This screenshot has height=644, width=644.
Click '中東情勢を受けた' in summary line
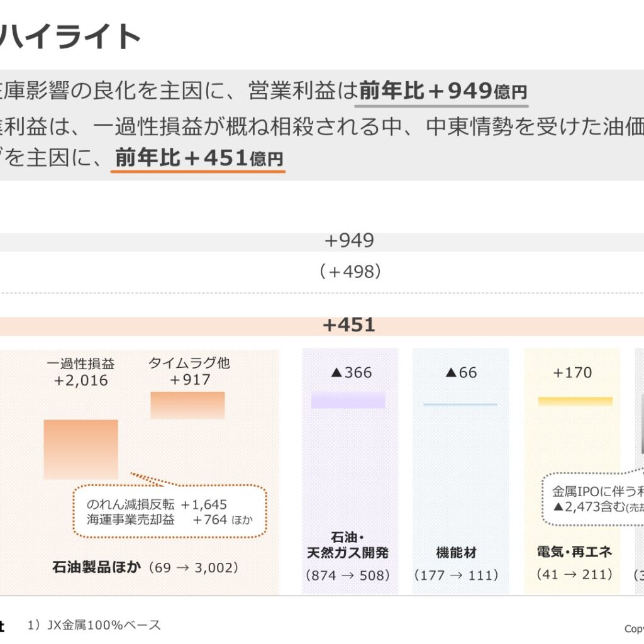coord(513,126)
